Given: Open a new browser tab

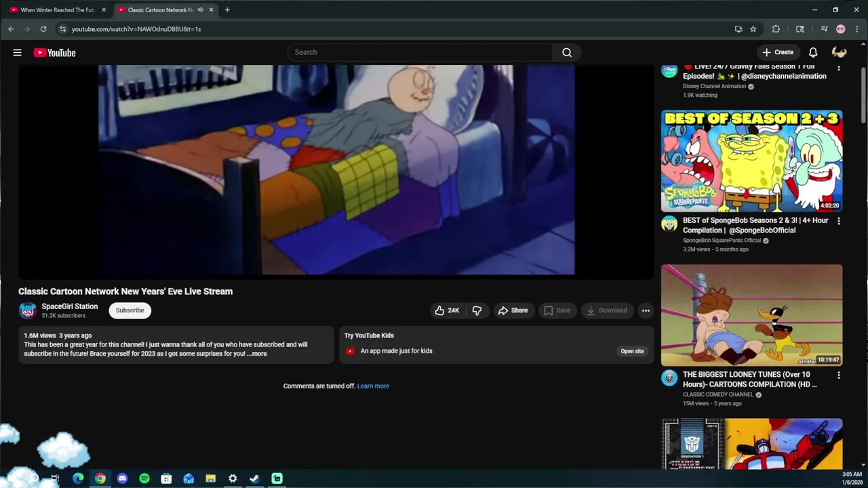Looking at the screenshot, I should 227,10.
